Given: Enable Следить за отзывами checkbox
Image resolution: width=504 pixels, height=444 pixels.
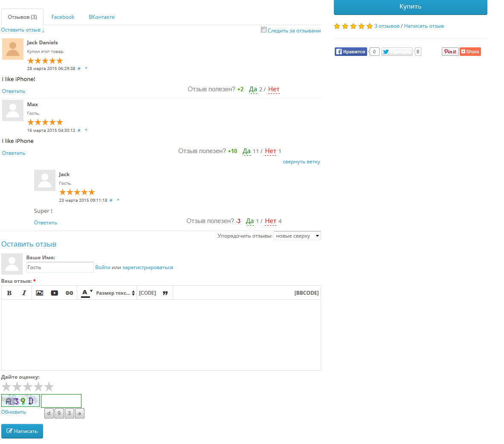Looking at the screenshot, I should coord(264,30).
